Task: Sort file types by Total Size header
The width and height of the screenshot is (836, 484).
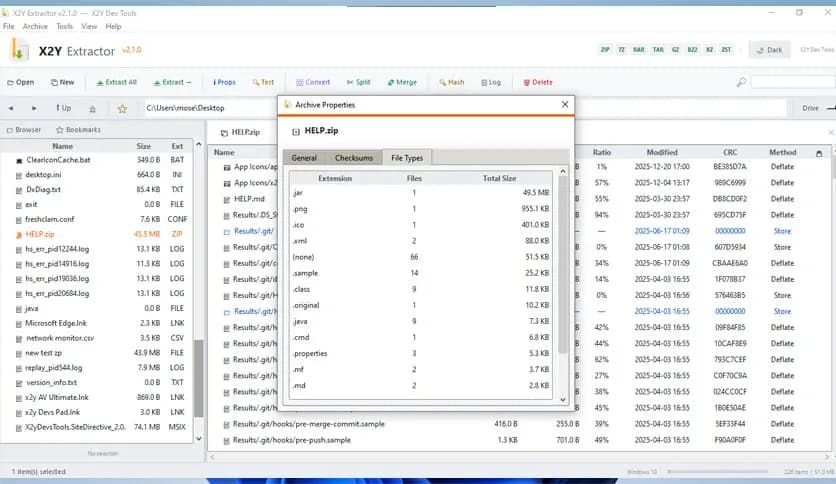Action: point(500,178)
